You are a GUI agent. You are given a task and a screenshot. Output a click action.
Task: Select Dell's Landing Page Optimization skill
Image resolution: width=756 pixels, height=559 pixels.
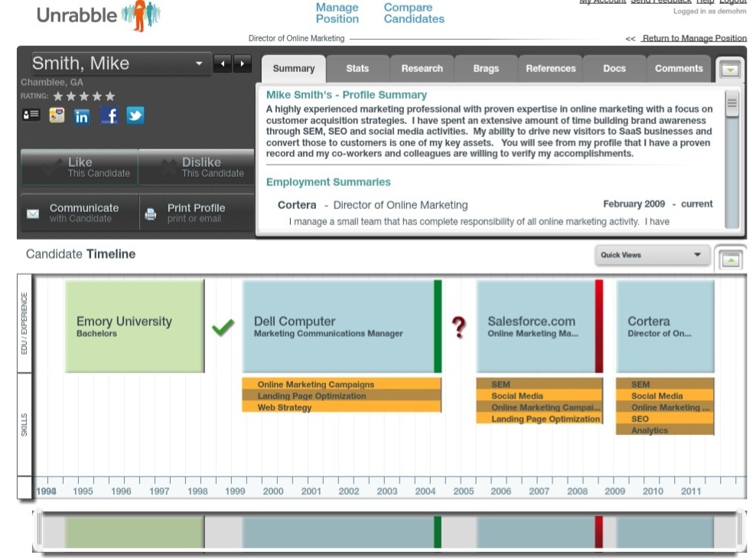341,396
